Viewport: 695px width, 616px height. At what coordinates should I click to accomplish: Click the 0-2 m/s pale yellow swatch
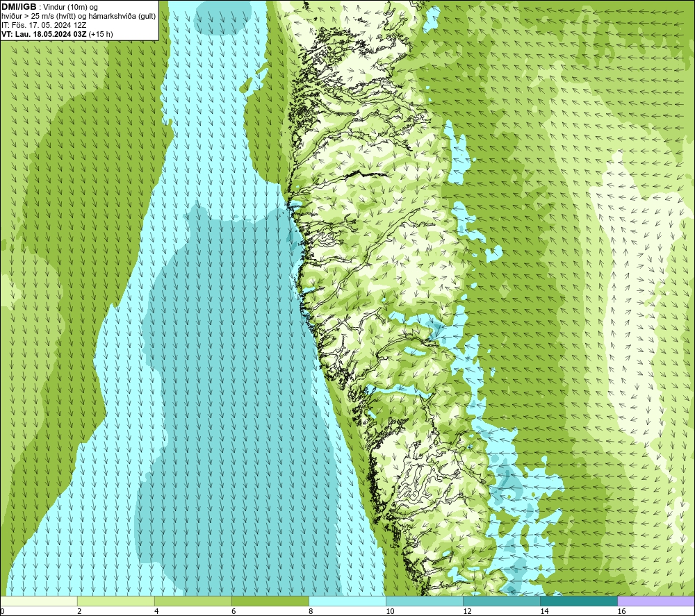[x=38, y=601]
